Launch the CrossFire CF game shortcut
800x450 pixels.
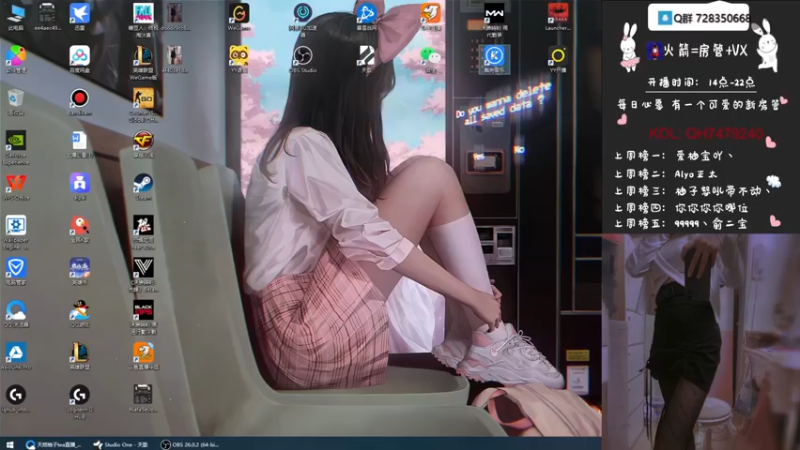(143, 144)
